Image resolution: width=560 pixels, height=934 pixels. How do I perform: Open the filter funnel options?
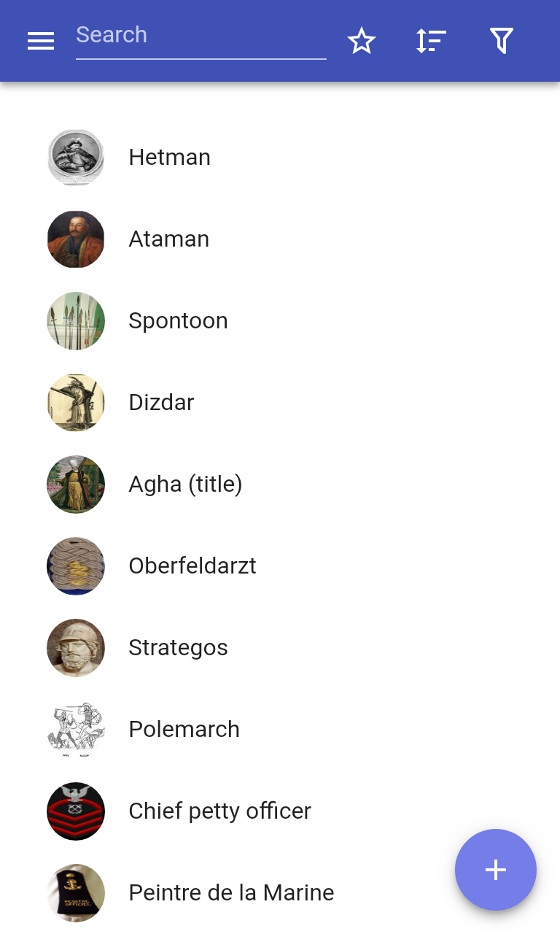tap(501, 42)
